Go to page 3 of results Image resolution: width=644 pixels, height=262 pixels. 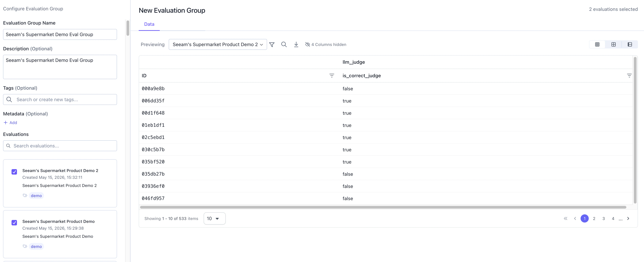[x=603, y=219]
